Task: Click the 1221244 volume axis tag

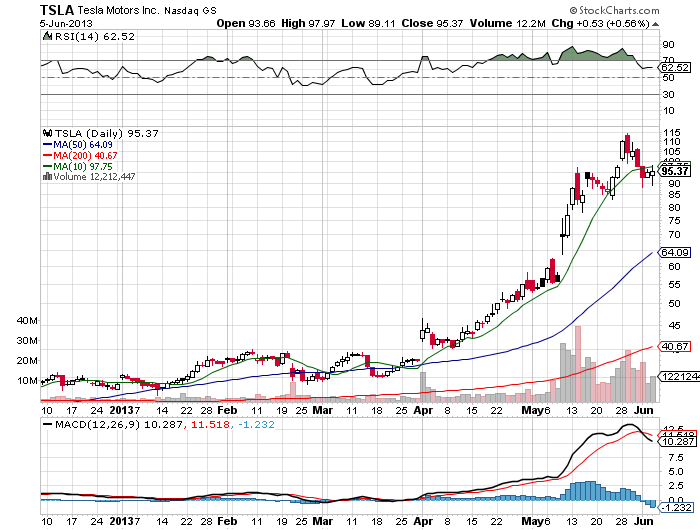Action: click(x=679, y=377)
